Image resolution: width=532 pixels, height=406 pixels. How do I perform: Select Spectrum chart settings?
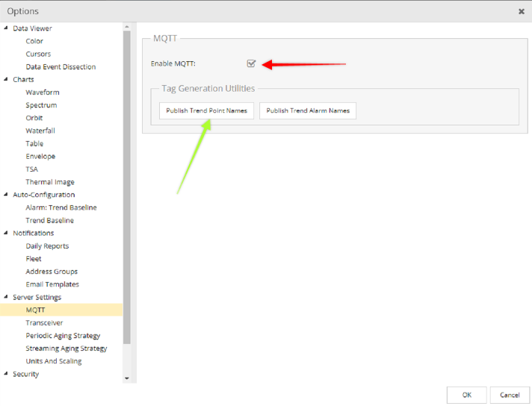[41, 105]
